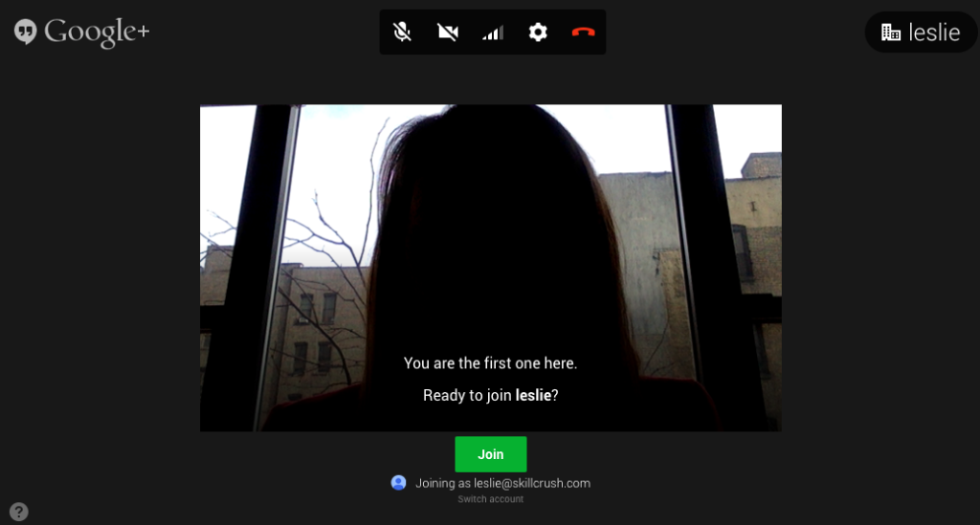
Task: Toggle the camera off icon
Action: coord(448,33)
